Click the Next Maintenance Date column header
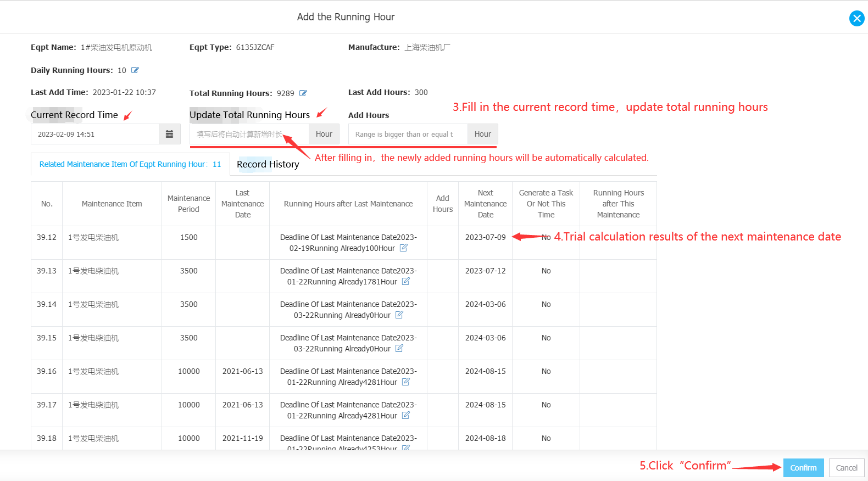Image resolution: width=868 pixels, height=481 pixels. (486, 204)
